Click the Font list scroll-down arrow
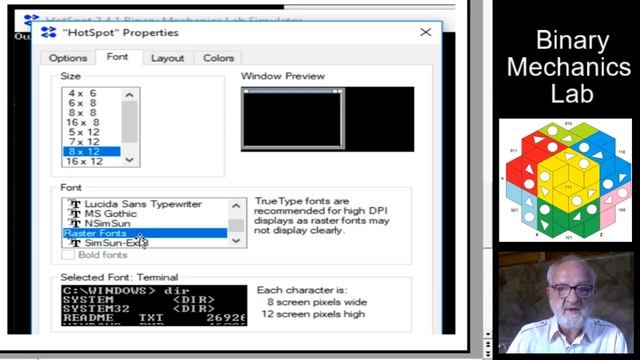Viewport: 640px width, 360px height. (x=236, y=241)
